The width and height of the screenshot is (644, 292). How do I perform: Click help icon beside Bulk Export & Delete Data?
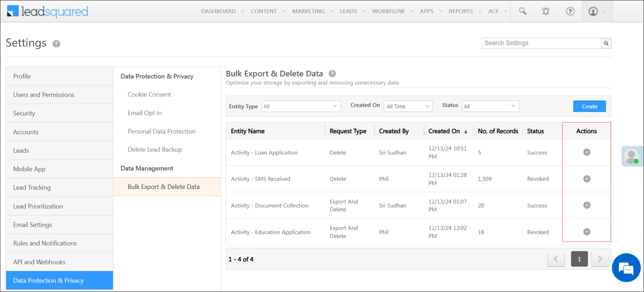(x=332, y=73)
